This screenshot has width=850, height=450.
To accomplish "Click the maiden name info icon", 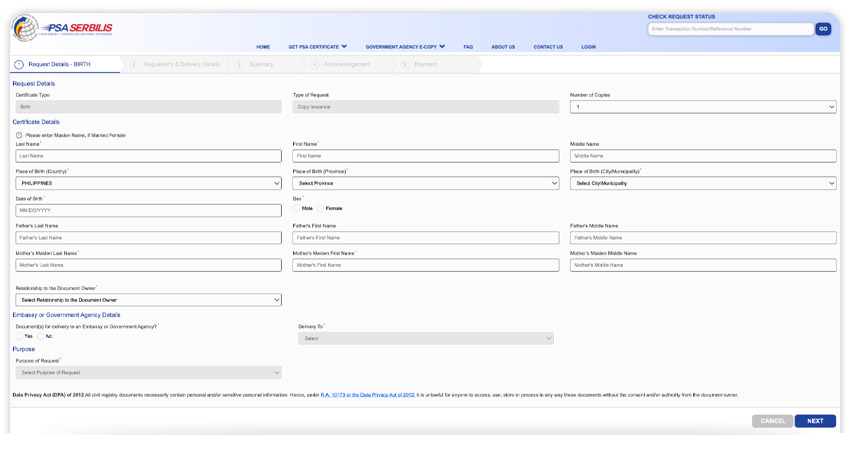I will click(19, 135).
